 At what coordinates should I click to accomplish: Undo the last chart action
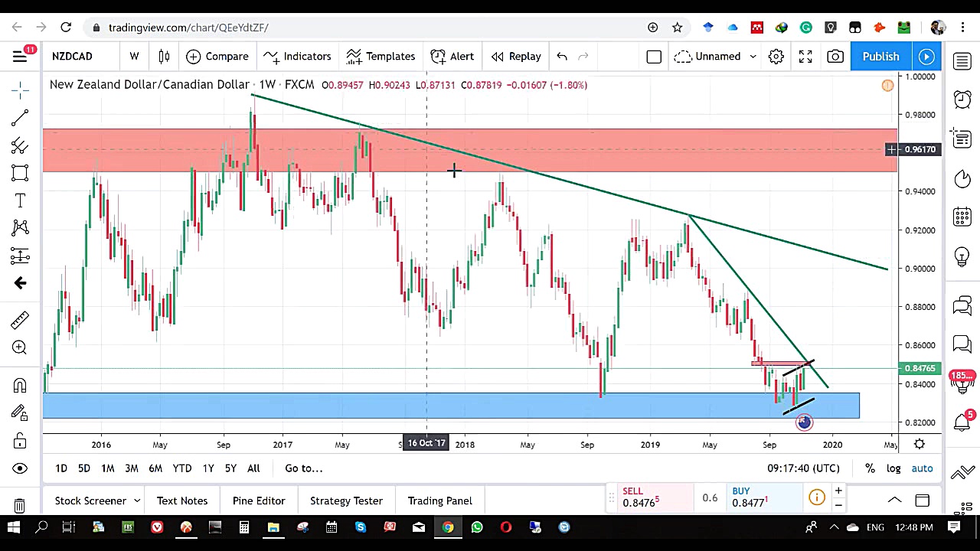point(562,57)
